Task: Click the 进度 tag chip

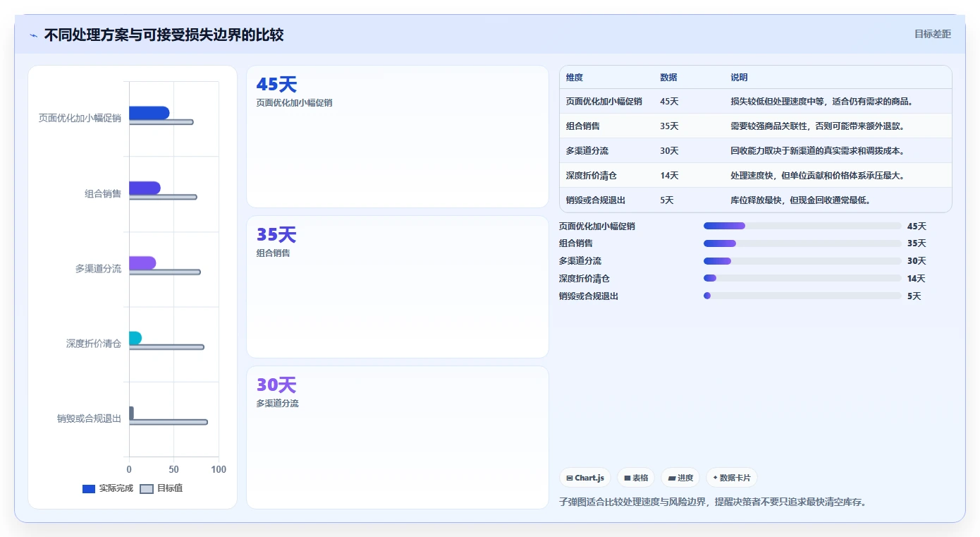Action: coord(680,478)
